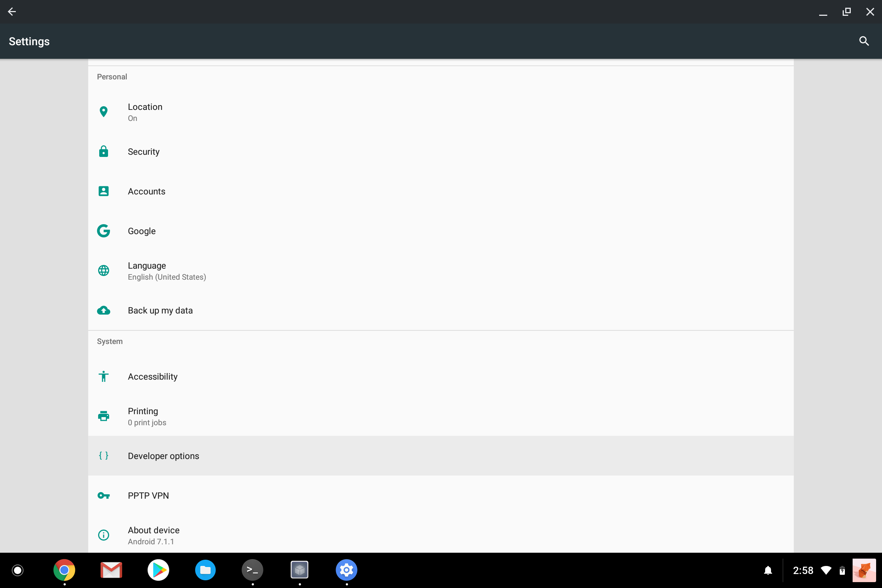The height and width of the screenshot is (588, 882).
Task: Open About device entry
Action: click(153, 535)
